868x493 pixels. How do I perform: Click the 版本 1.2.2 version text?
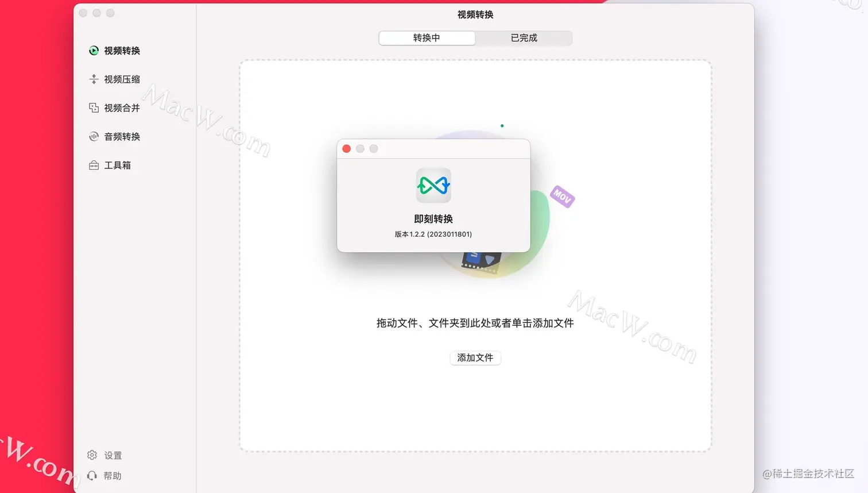(x=433, y=234)
